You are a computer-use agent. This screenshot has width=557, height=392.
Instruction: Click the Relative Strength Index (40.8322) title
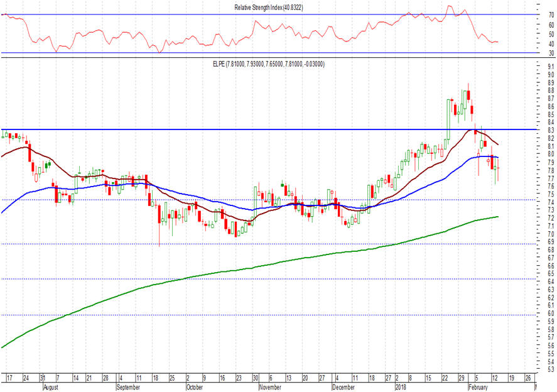[269, 8]
